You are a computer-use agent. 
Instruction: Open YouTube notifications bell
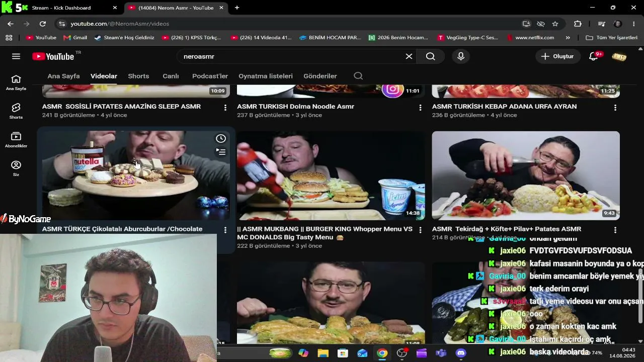(x=594, y=56)
